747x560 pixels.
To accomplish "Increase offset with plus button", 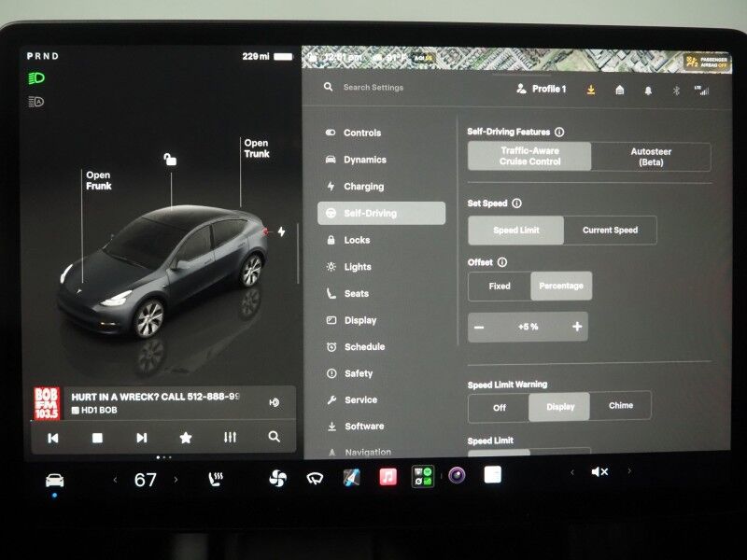I will (577, 326).
